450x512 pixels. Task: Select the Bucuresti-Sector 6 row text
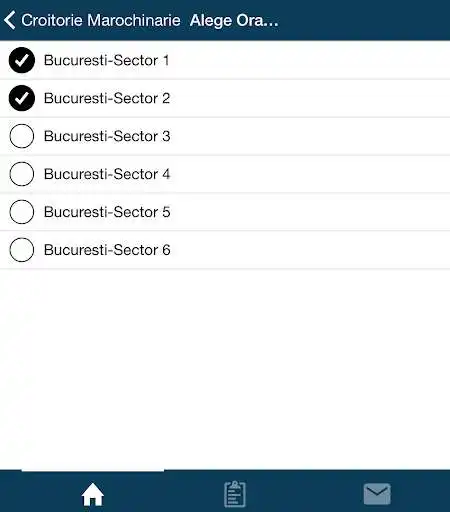107,250
